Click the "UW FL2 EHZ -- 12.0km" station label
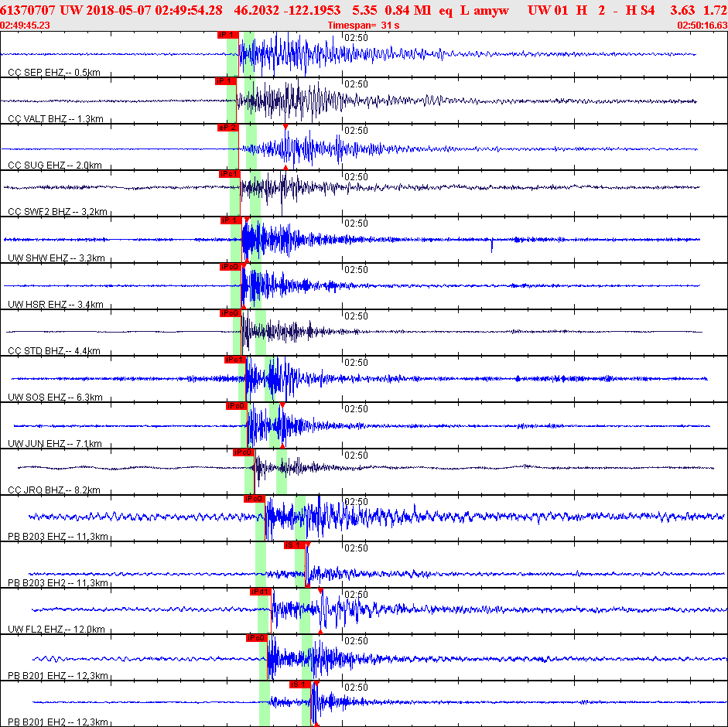This screenshot has width=728, height=727. 56,630
